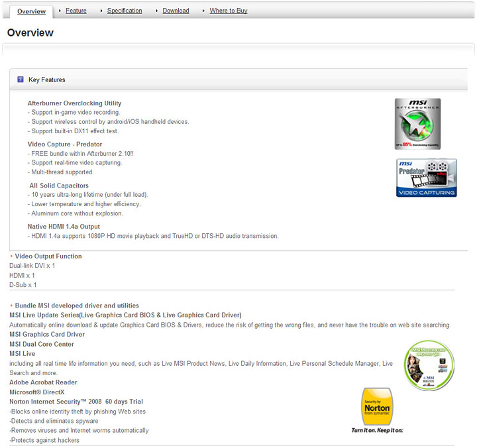
Task: Click "MSI Live" heading
Action: coord(23,354)
